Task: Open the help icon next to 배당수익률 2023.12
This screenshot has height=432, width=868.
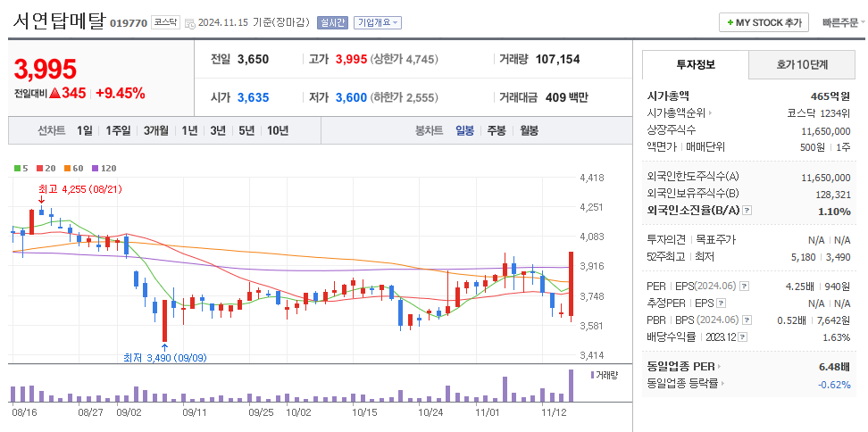Action: pyautogui.click(x=742, y=336)
